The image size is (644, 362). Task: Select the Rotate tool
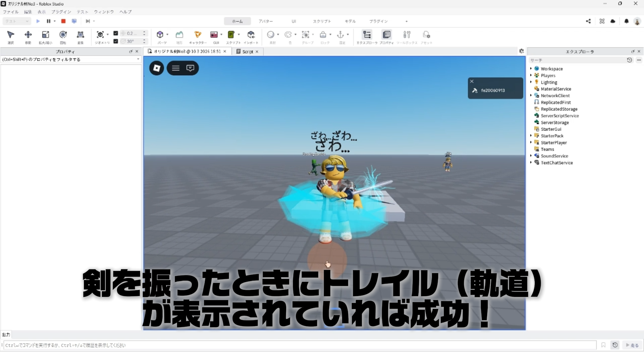tap(63, 35)
